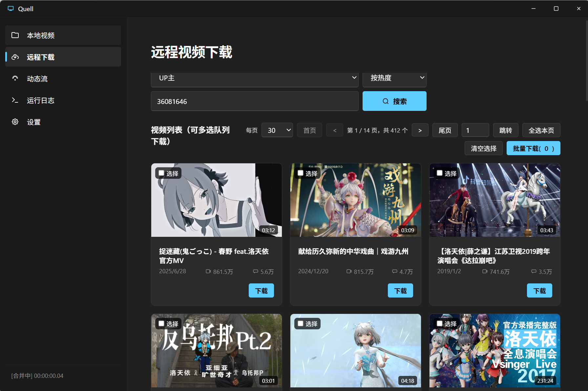Screen dimensions: 588x391
Task: Click the 批量下载 batch download button
Action: [533, 148]
